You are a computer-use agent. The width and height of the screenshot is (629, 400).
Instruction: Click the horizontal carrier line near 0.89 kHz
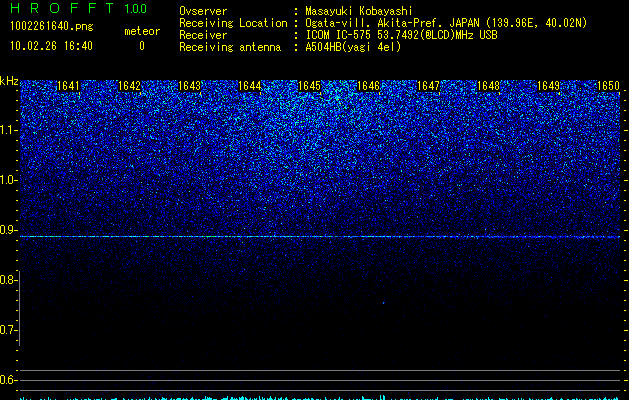(320, 237)
